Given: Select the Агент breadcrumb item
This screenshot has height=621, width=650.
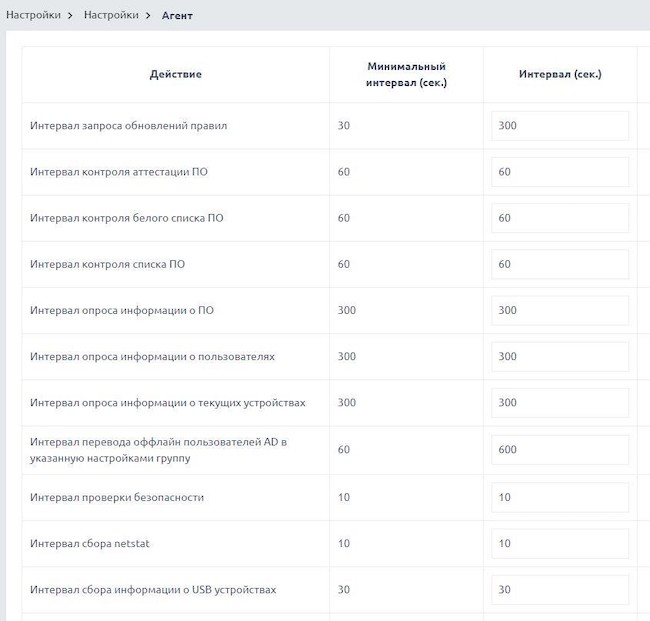Looking at the screenshot, I should point(177,15).
